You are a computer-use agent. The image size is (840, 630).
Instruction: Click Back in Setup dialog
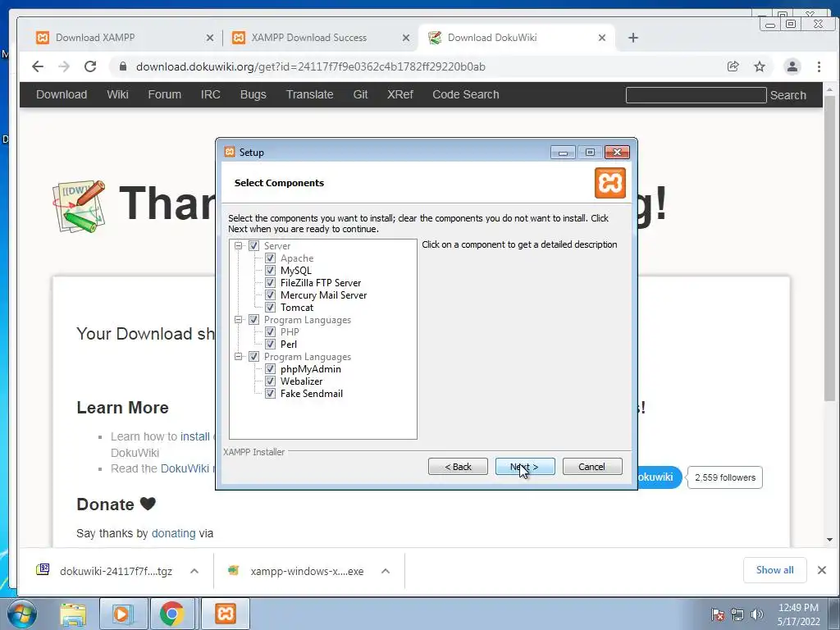[x=458, y=467]
